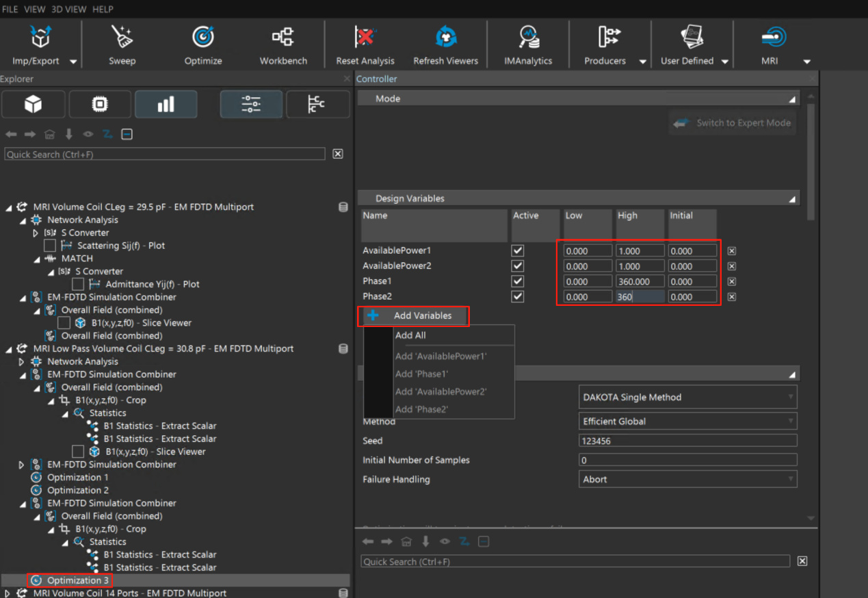Switch to the bar chart explorer tab
The width and height of the screenshot is (868, 598).
click(x=166, y=104)
